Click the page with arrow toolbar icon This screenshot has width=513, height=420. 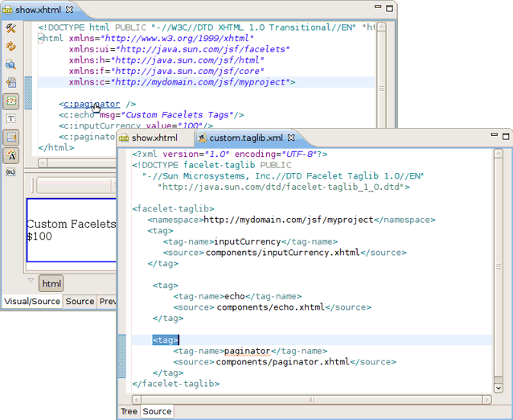(x=11, y=82)
